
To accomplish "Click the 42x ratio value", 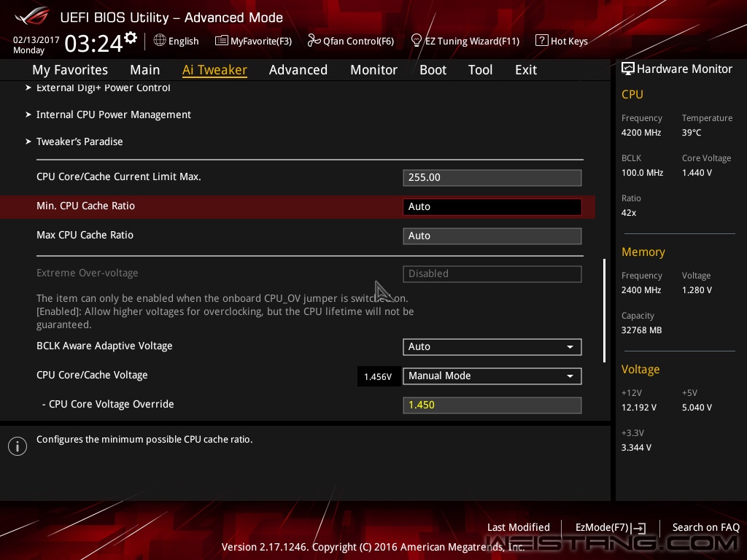I will [x=628, y=213].
